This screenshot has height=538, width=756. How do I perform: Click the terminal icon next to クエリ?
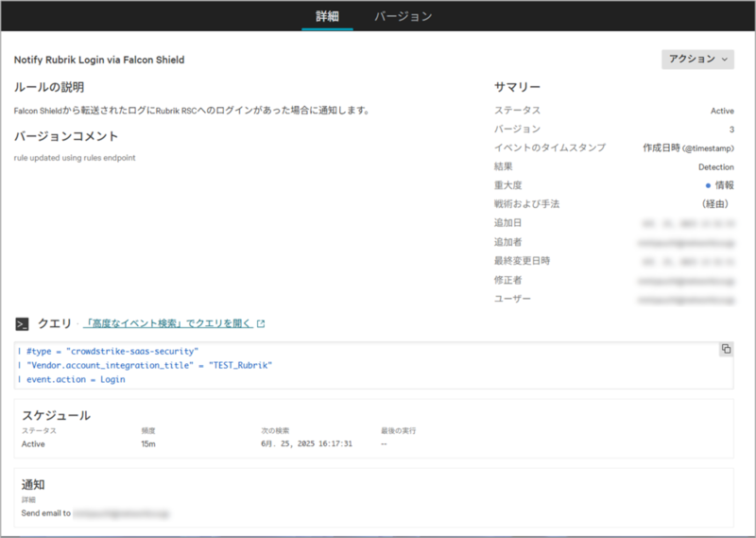[x=22, y=323]
